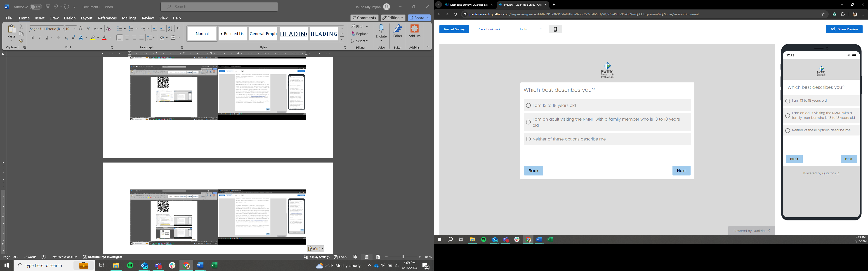Toggle italic formatting in Word ribbon
Screen dimensions: 868x271
click(x=40, y=38)
